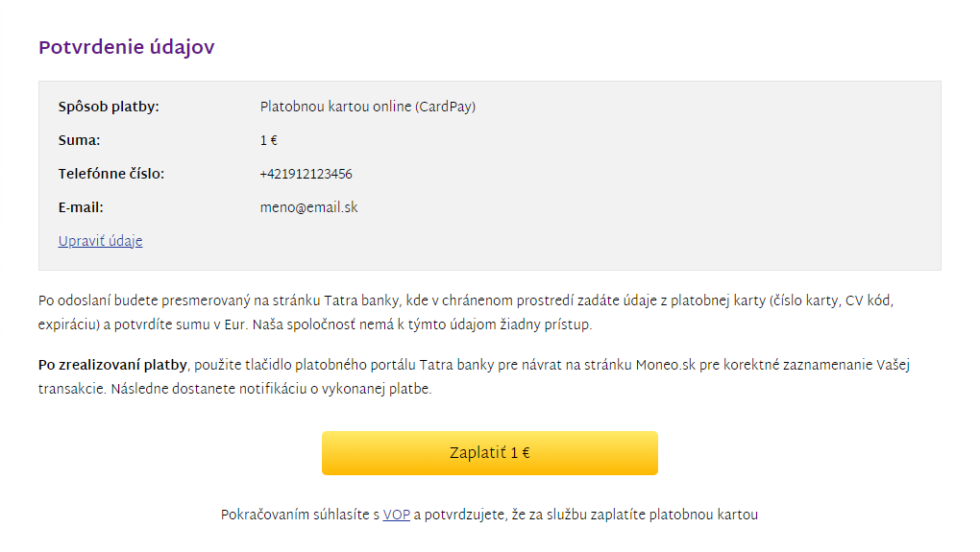Click the Následne dostanete notifikáciu sentence

click(271, 389)
